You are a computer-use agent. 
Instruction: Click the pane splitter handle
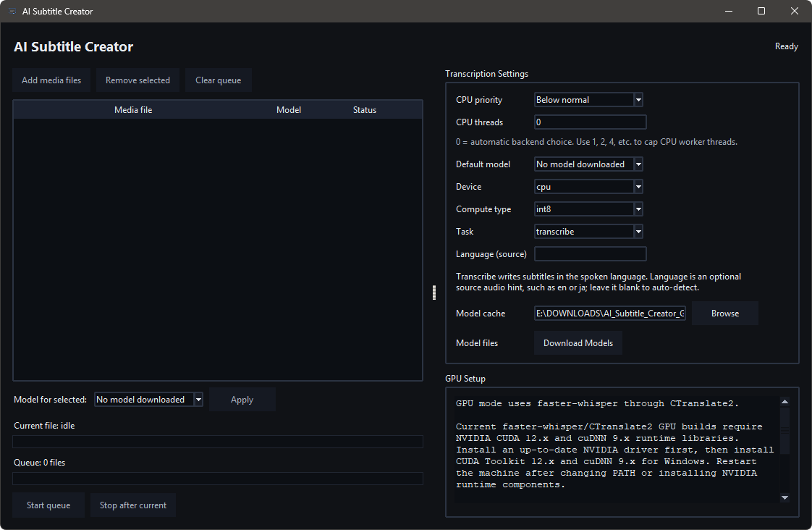coord(434,293)
